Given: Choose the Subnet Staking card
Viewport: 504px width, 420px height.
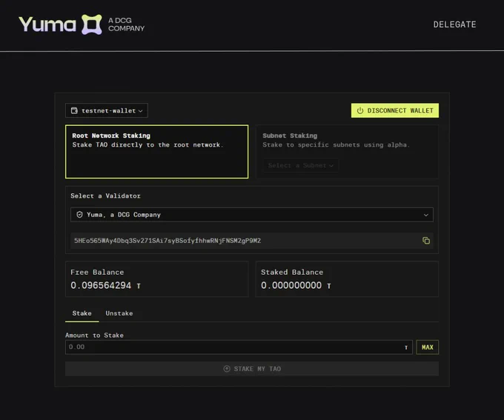Looking at the screenshot, I should tap(347, 152).
